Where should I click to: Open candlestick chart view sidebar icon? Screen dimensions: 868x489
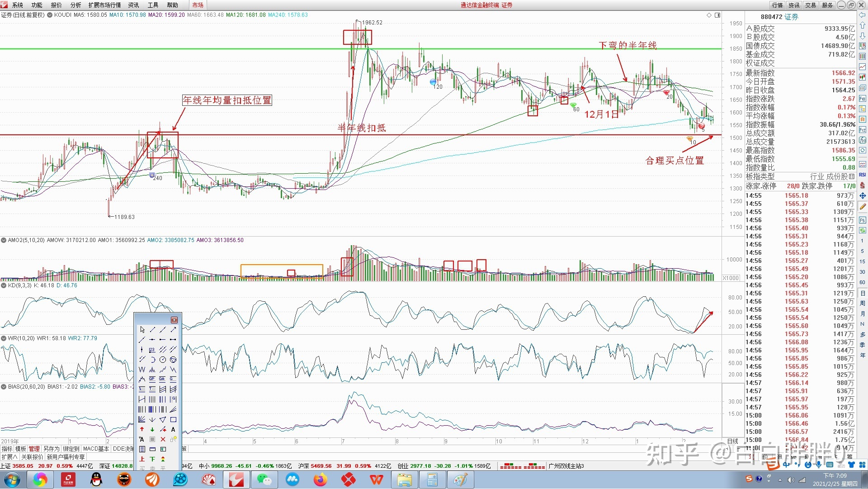[863, 77]
